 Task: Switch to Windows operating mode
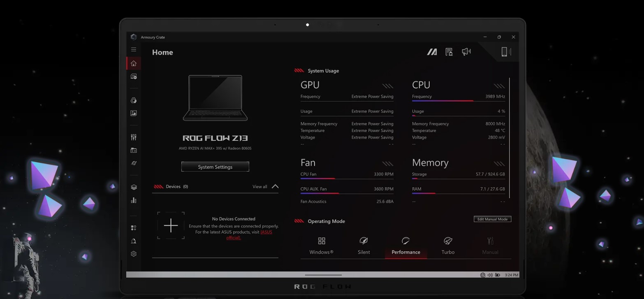(321, 246)
